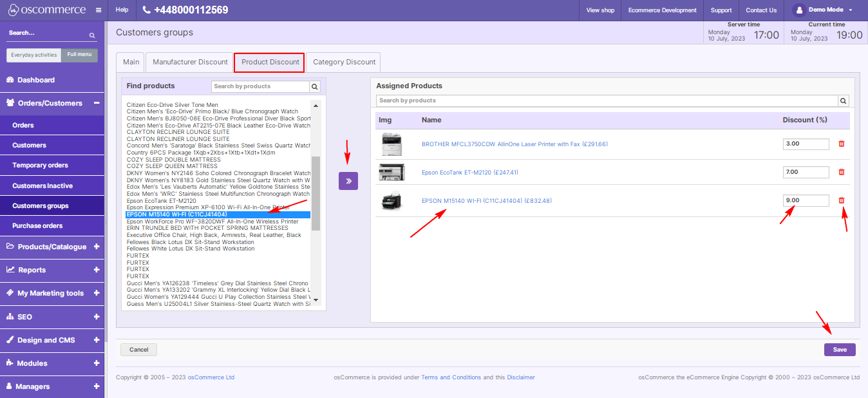Screen dimensions: 868x398
Task: Remove the EPSON M15140 WI-FI assigned product
Action: pyautogui.click(x=841, y=200)
